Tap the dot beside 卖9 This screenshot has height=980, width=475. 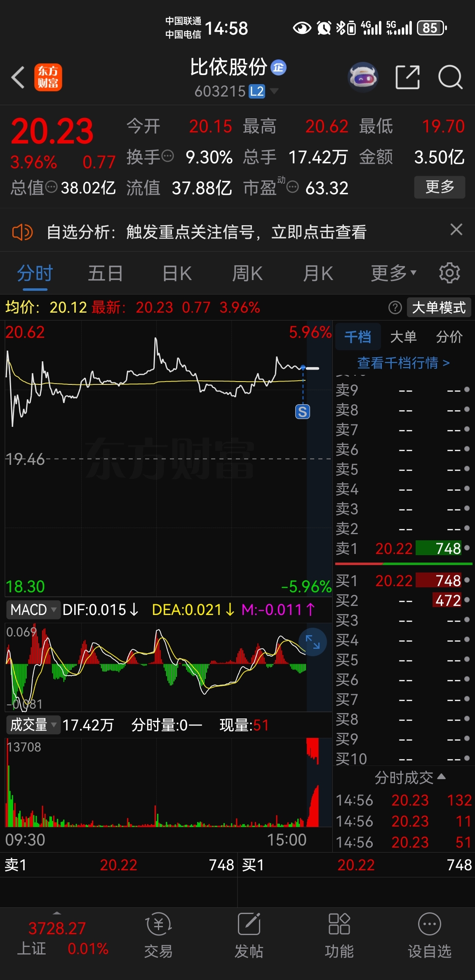467,389
